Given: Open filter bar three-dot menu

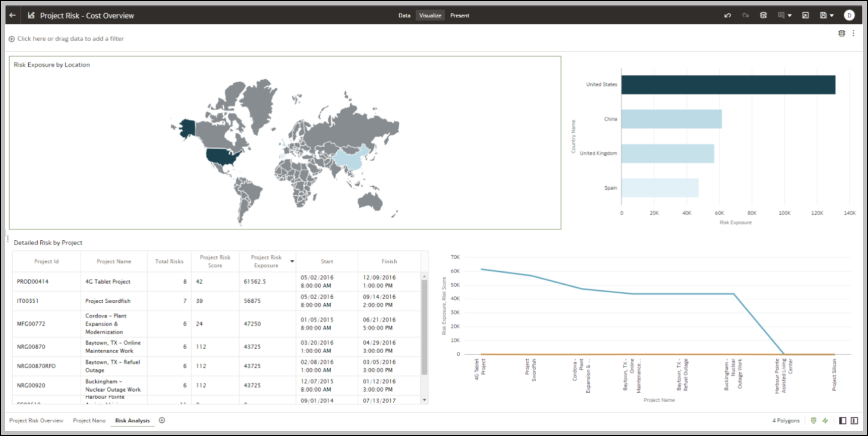Looking at the screenshot, I should click(853, 33).
